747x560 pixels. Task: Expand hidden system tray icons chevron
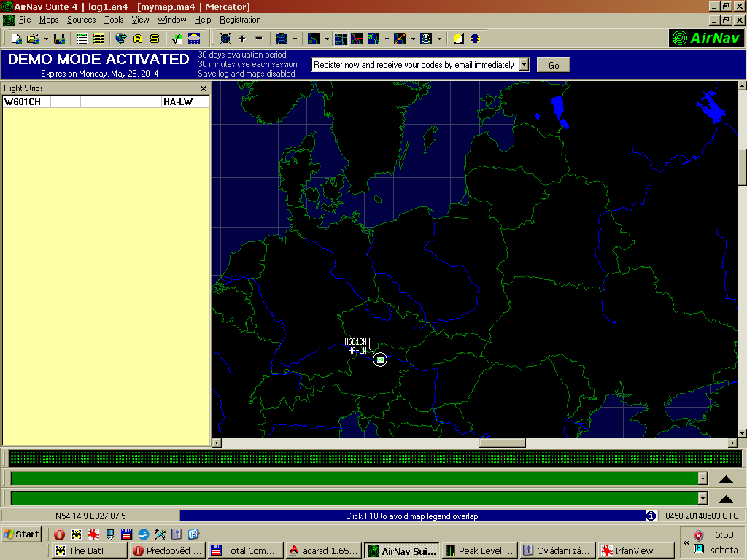[686, 542]
